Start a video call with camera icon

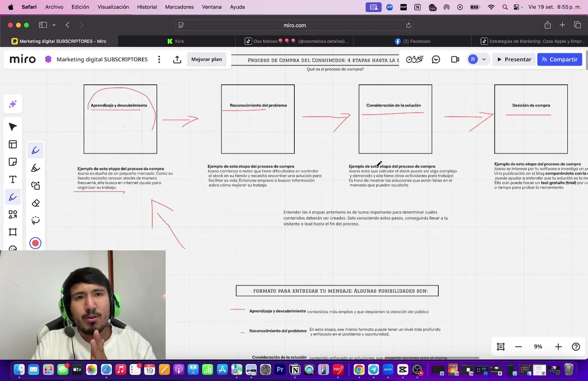click(455, 59)
